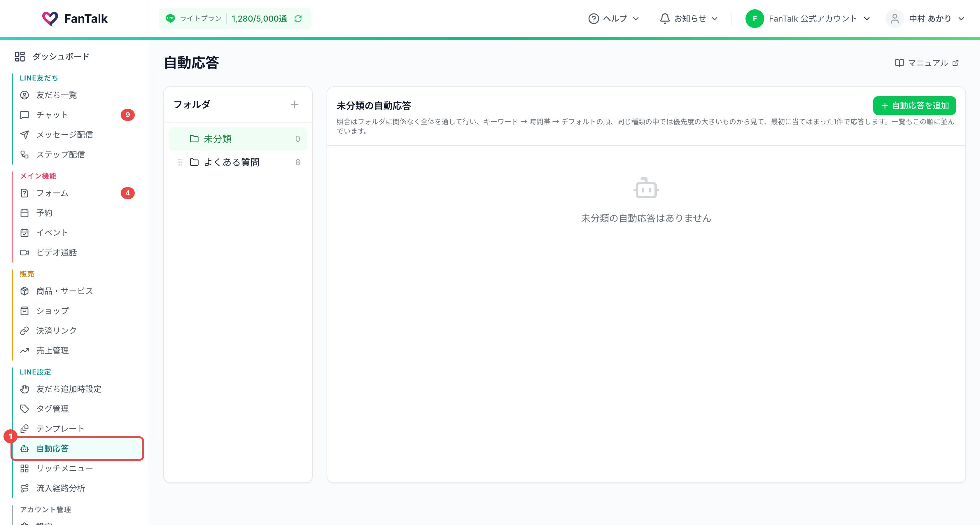Click the manual book icon
980x525 pixels.
[x=899, y=63]
